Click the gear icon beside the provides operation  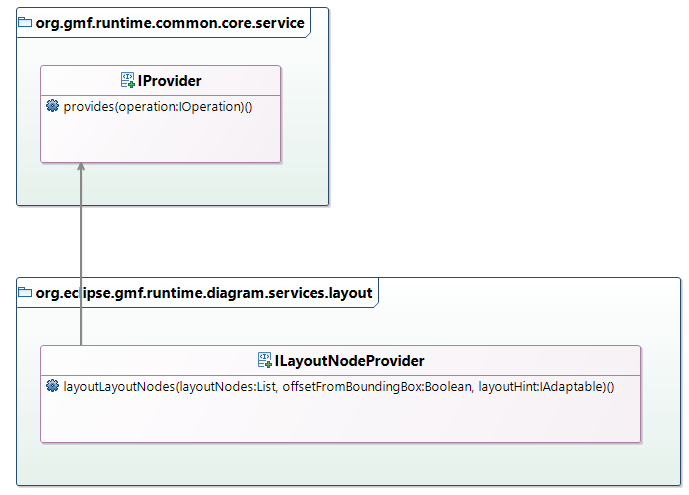click(x=53, y=106)
